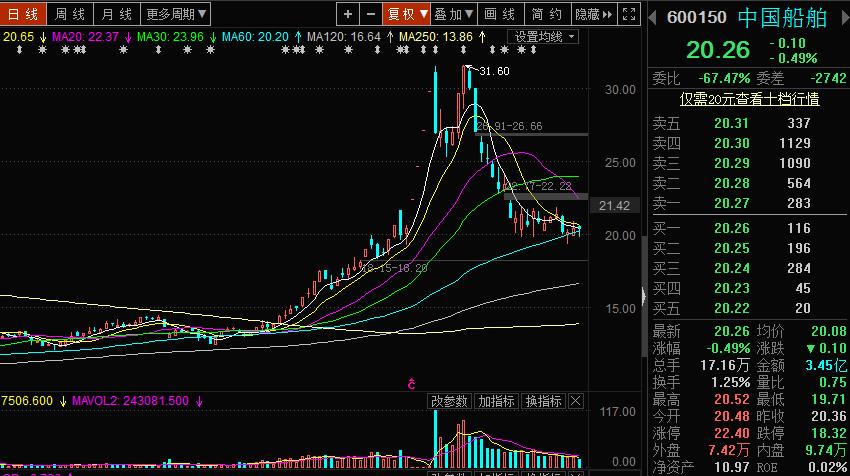Click the 今开 20.48 value

click(x=732, y=417)
